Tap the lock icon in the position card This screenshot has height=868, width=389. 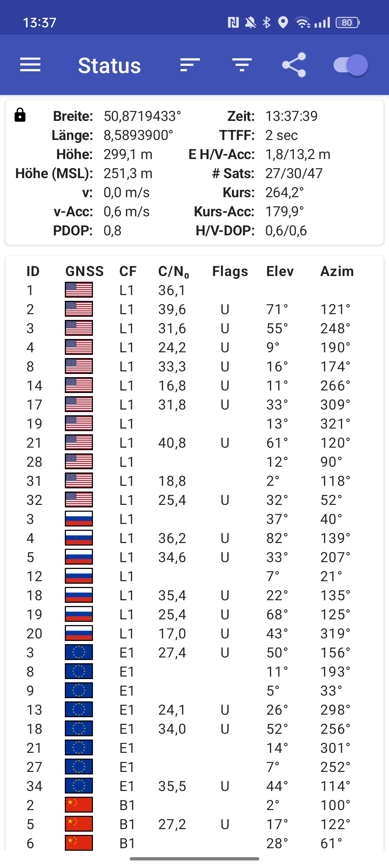click(20, 115)
